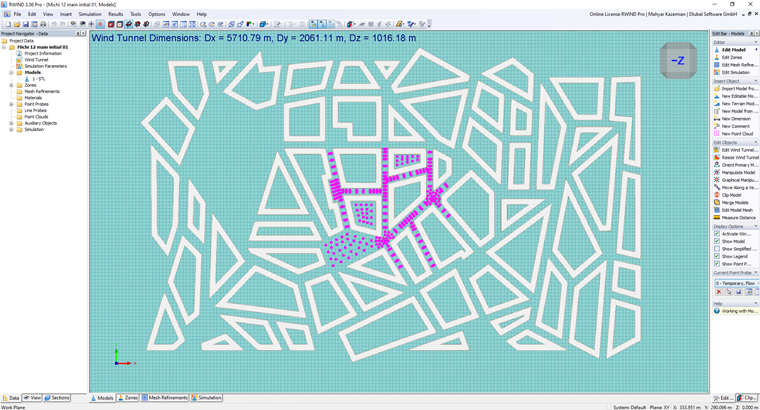Expand the Point Probes folder
This screenshot has height=410, width=760.
pos(11,104)
